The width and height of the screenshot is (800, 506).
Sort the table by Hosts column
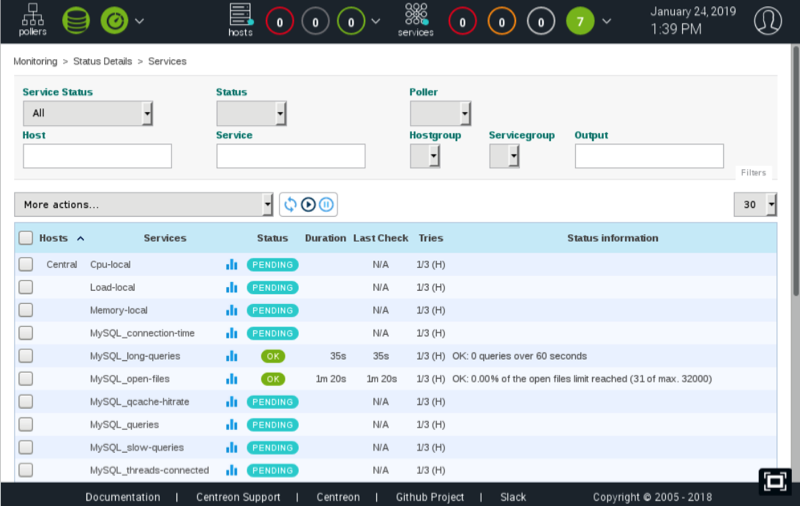click(x=53, y=238)
